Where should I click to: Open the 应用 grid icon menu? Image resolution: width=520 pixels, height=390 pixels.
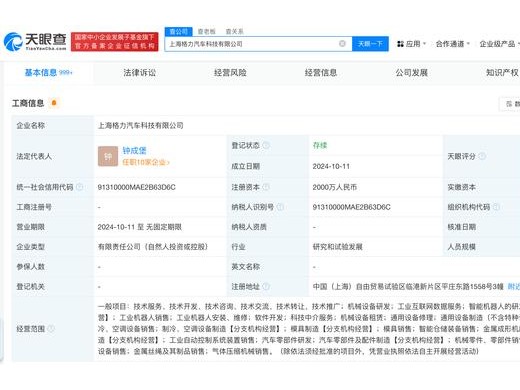[400, 44]
